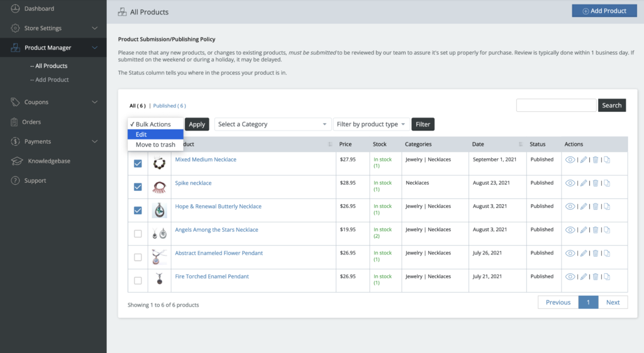
Task: Click the Angels Among the Stars Necklace thumbnail
Action: (x=159, y=234)
